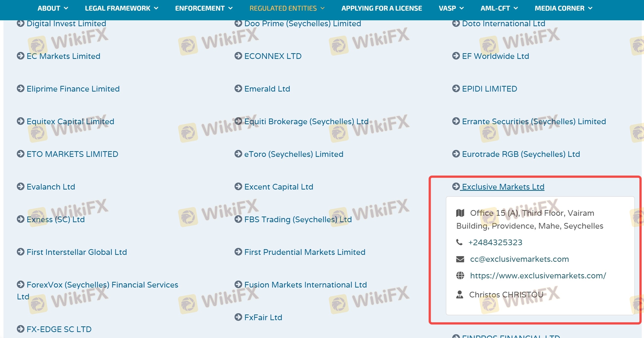The width and height of the screenshot is (644, 338).
Task: Click the envelope icon next to the email address
Action: (x=460, y=259)
